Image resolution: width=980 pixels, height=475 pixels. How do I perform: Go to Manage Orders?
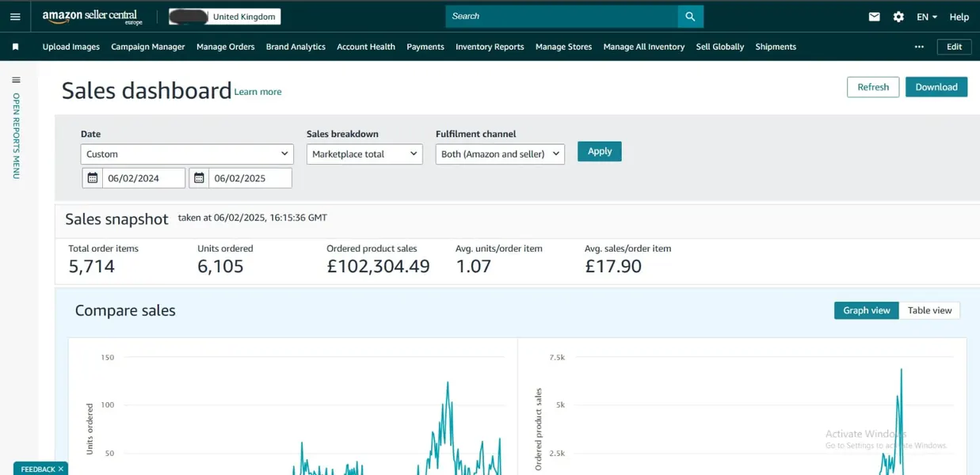[226, 47]
